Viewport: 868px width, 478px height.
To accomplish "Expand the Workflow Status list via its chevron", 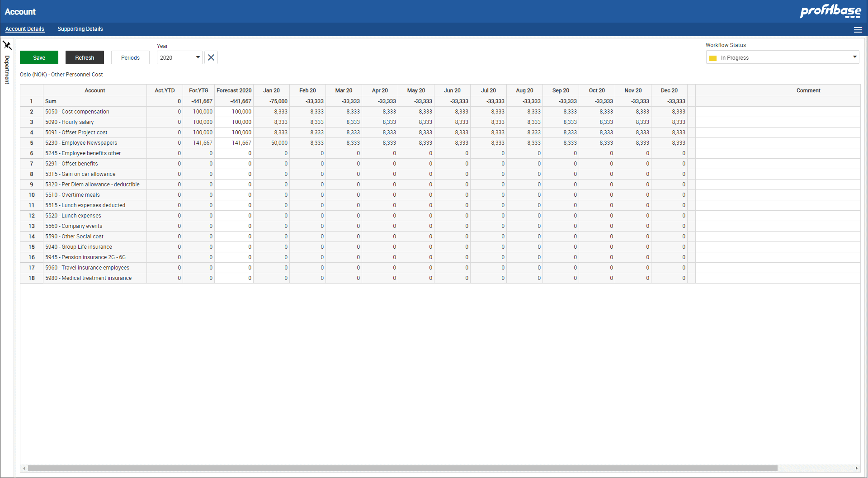I will [854, 57].
